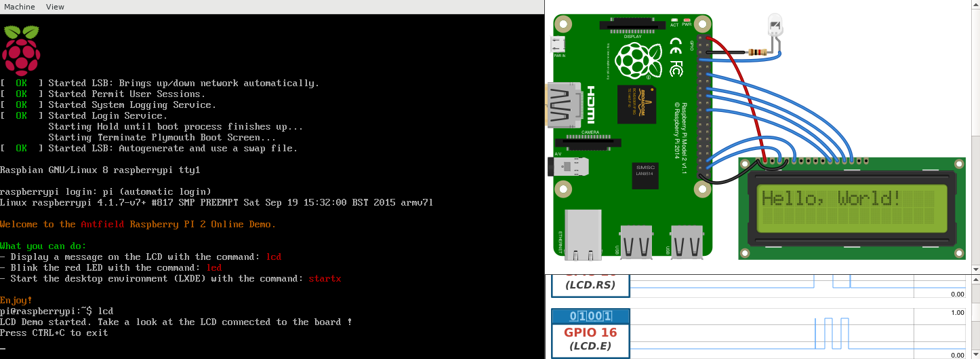Viewport: 980px width, 359px height.
Task: Click the HDMI port on the board
Action: (565, 105)
